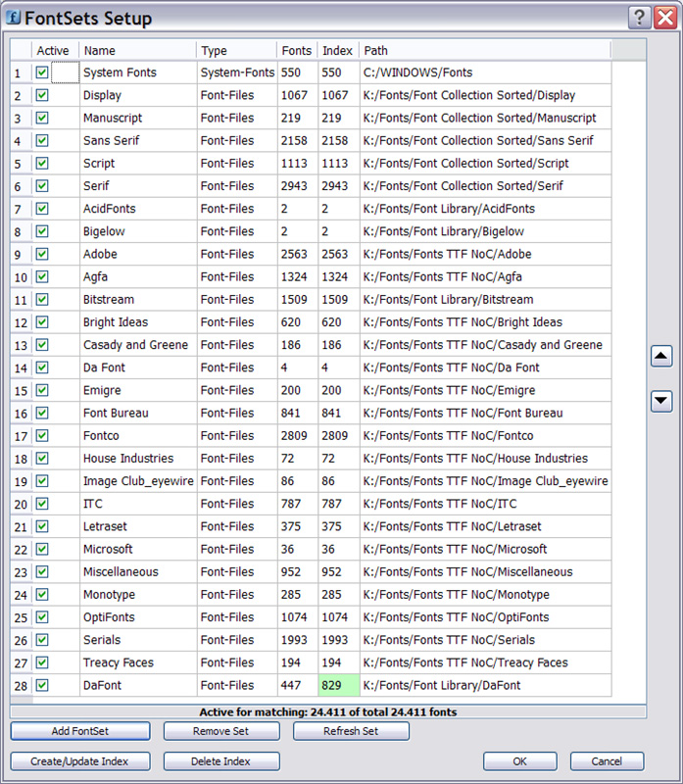Click Create/Update Index

(x=80, y=761)
